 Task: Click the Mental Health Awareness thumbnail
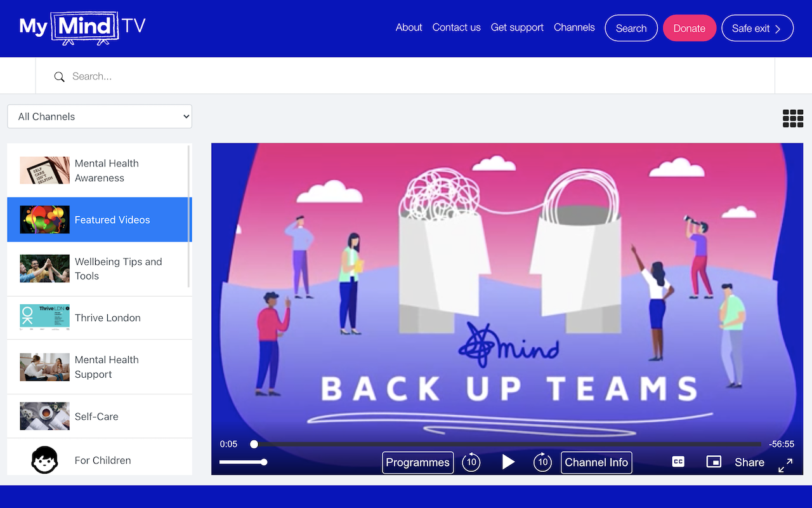44,170
